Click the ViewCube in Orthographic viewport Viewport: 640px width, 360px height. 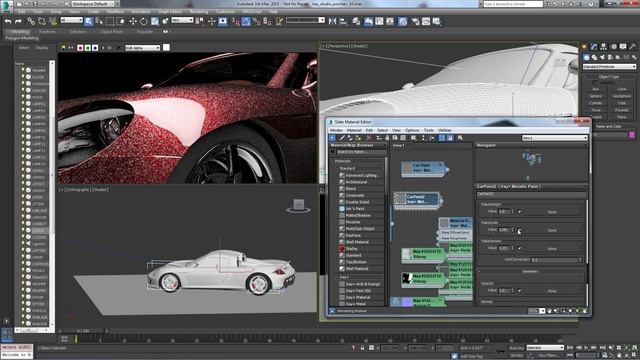click(x=298, y=206)
